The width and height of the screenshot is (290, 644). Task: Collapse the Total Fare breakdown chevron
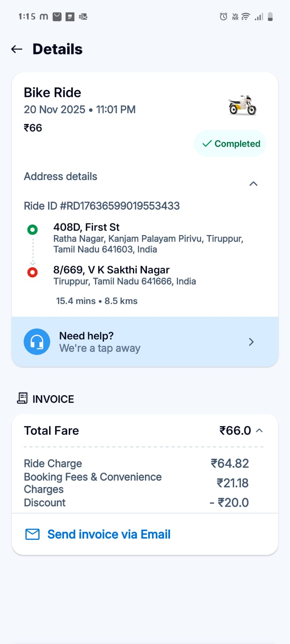pyautogui.click(x=259, y=430)
